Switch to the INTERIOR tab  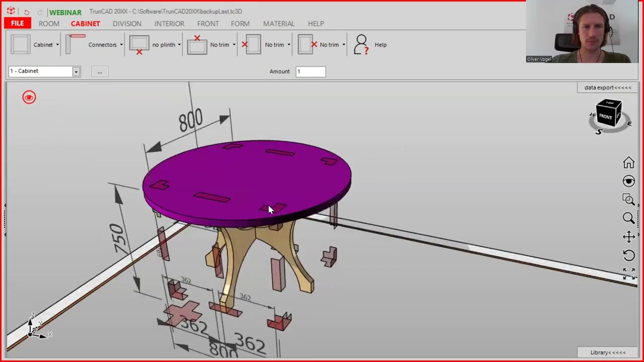pos(169,24)
